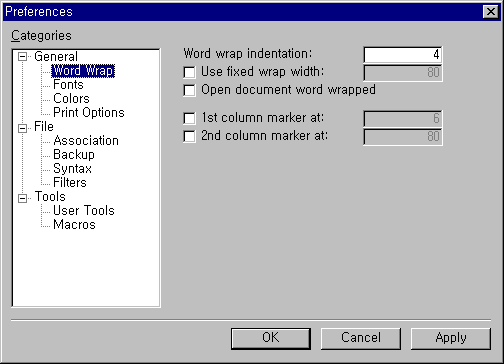The image size is (504, 364).
Task: Click the 2nd column marker value field
Action: (x=403, y=137)
